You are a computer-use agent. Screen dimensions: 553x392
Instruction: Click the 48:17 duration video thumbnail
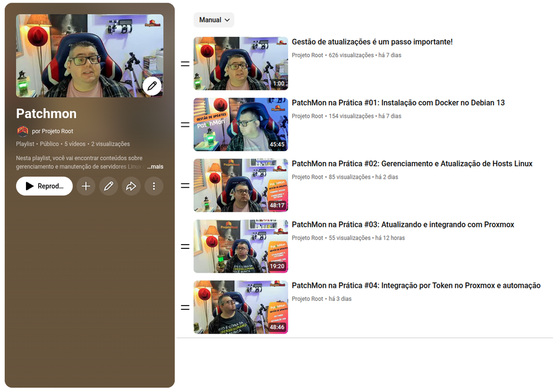pyautogui.click(x=241, y=185)
